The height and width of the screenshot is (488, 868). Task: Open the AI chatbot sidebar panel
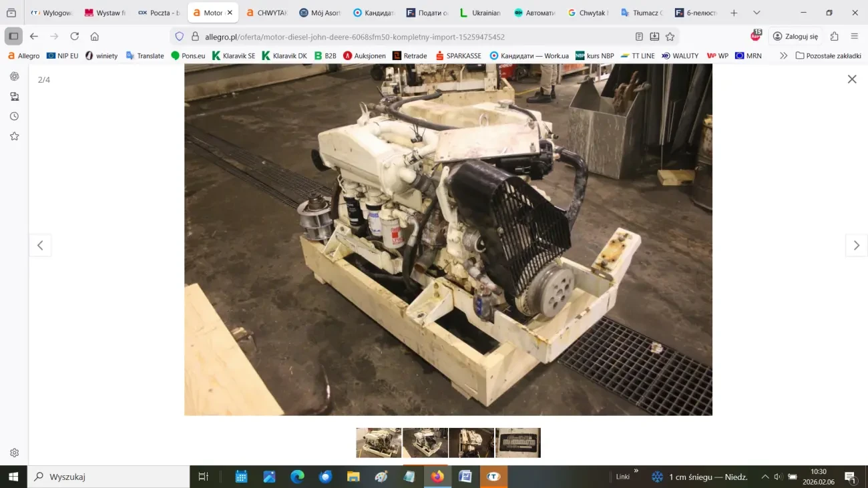pos(14,77)
